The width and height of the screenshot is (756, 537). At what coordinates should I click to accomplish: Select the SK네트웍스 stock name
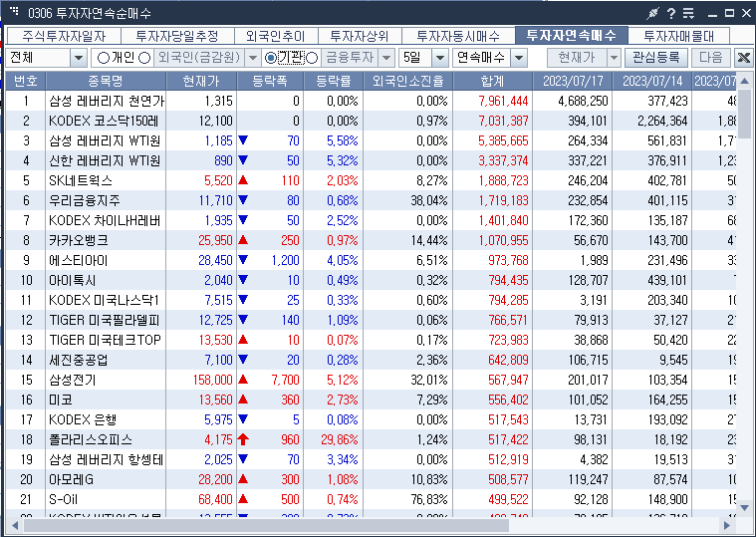point(81,180)
